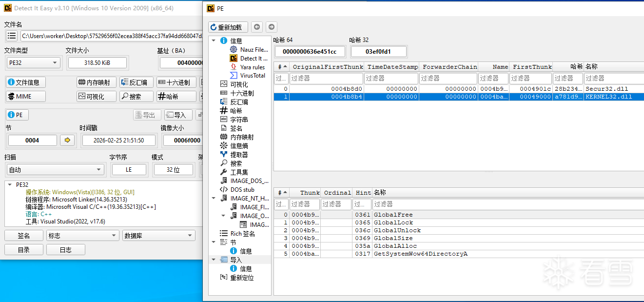644x302 pixels.
Task: Click the yellow arrow next to sections count
Action: coord(67,141)
